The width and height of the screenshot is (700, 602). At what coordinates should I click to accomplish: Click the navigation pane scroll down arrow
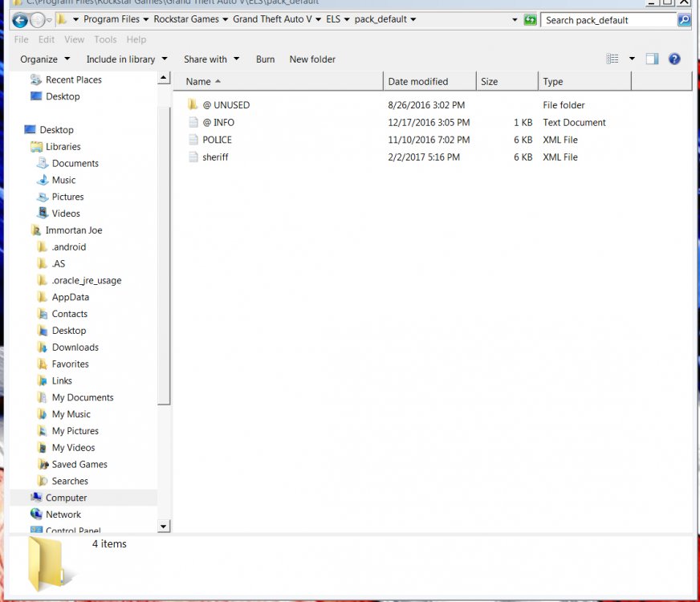164,526
